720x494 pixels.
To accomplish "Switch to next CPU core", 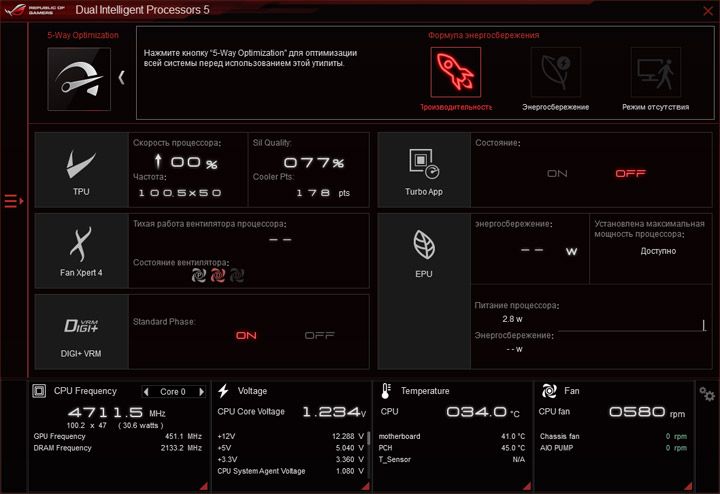I will [201, 392].
